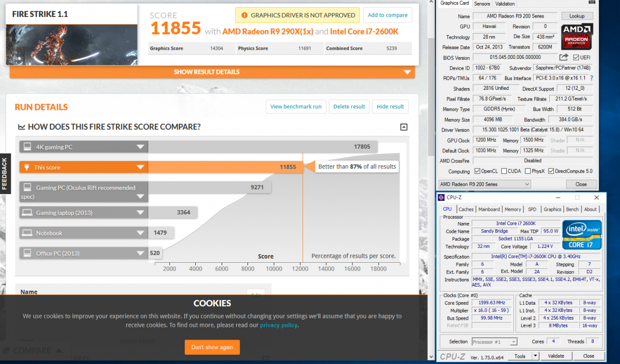Viewport: 620px width, 364px height.
Task: Select the GPU-Z Graphics Card tab
Action: coord(455,3)
